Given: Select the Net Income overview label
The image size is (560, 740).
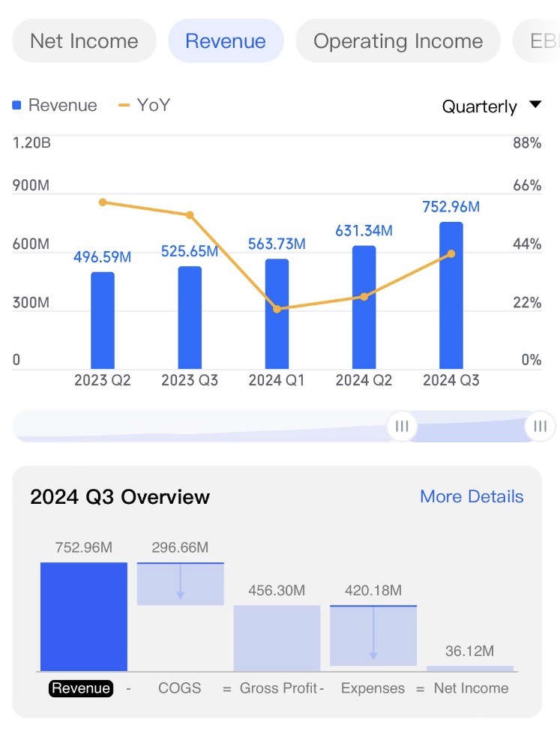Looking at the screenshot, I should click(x=471, y=688).
